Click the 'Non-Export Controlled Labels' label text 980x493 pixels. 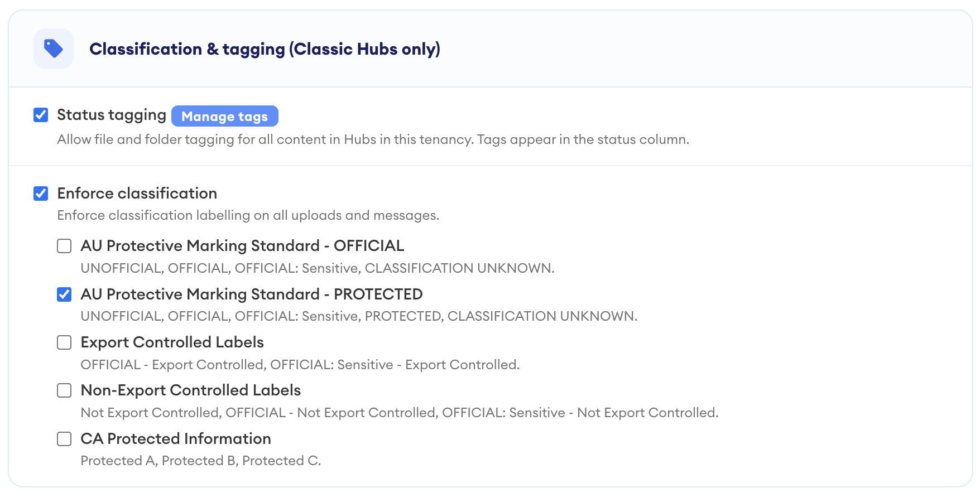191,390
